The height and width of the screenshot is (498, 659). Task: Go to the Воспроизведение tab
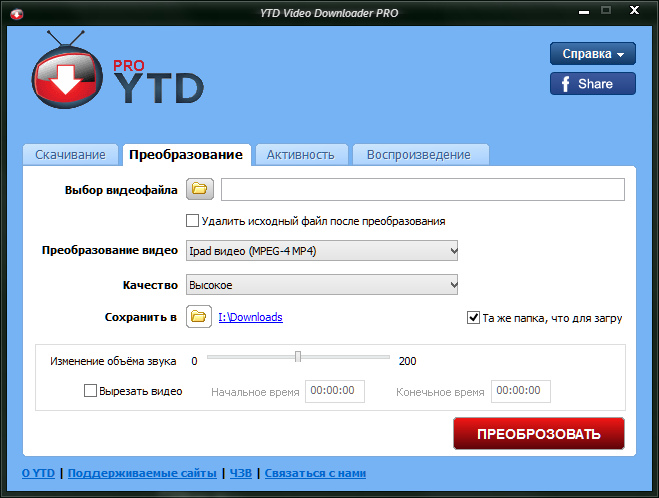[419, 155]
